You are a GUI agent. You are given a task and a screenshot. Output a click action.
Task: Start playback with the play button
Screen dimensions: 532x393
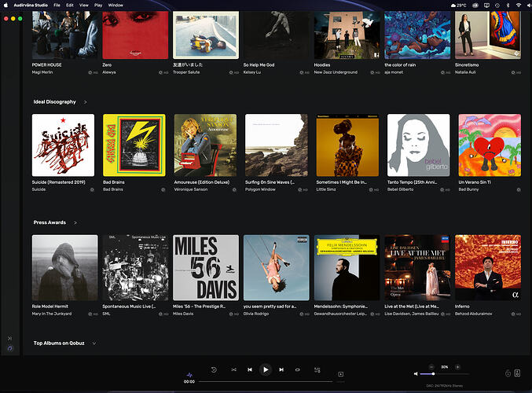(266, 369)
